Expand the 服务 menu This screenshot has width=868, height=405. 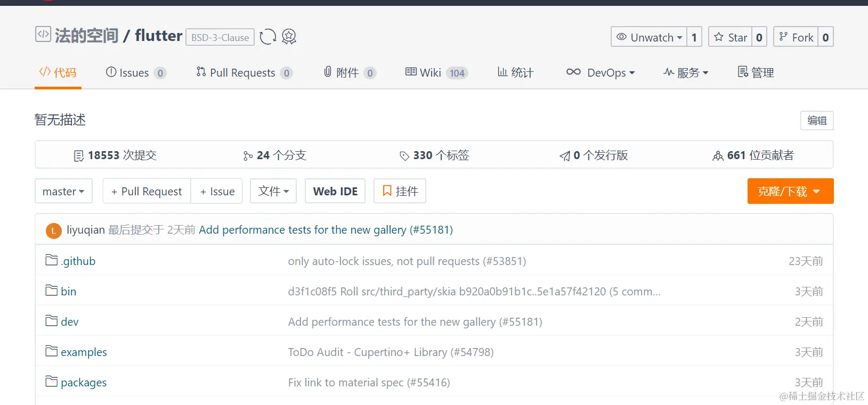tap(685, 73)
